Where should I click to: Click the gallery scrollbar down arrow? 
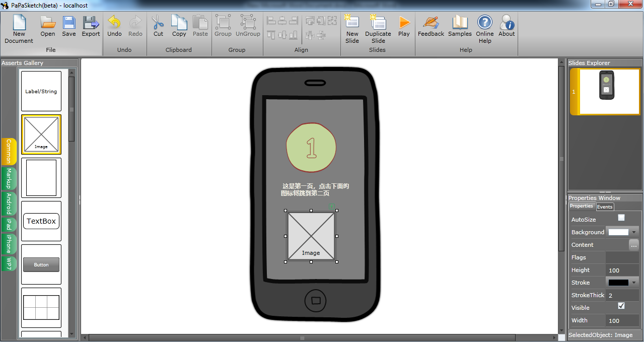point(71,333)
